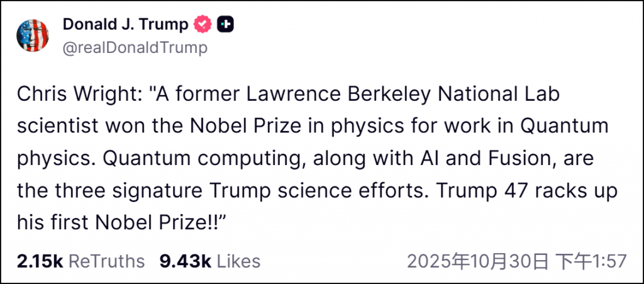This screenshot has width=644, height=284.
Task: Click the @realDonaldTrump handle
Action: click(135, 48)
